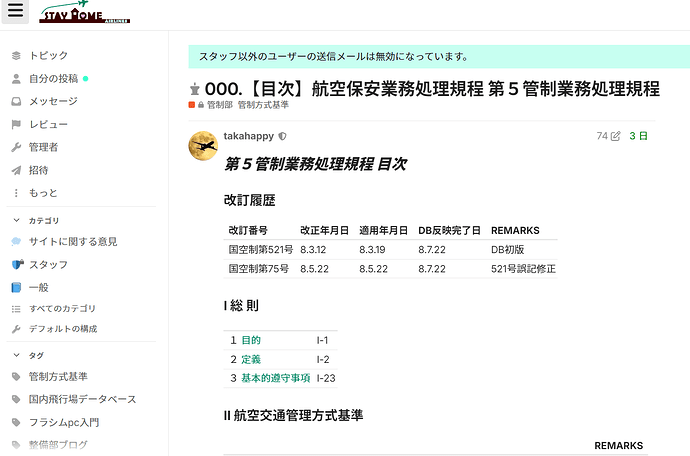This screenshot has height=456, width=690.
Task: Click the 招待 paper plane icon
Action: click(16, 170)
